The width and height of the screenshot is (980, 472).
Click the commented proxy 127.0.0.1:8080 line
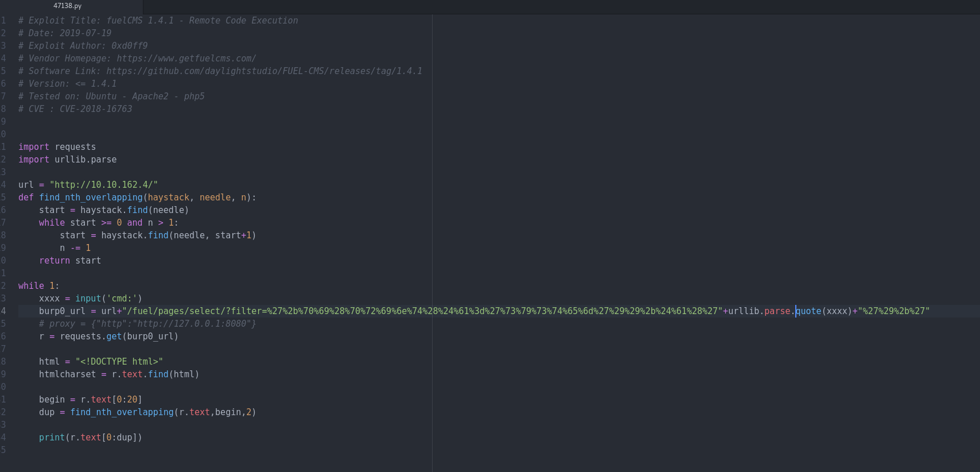[147, 324]
